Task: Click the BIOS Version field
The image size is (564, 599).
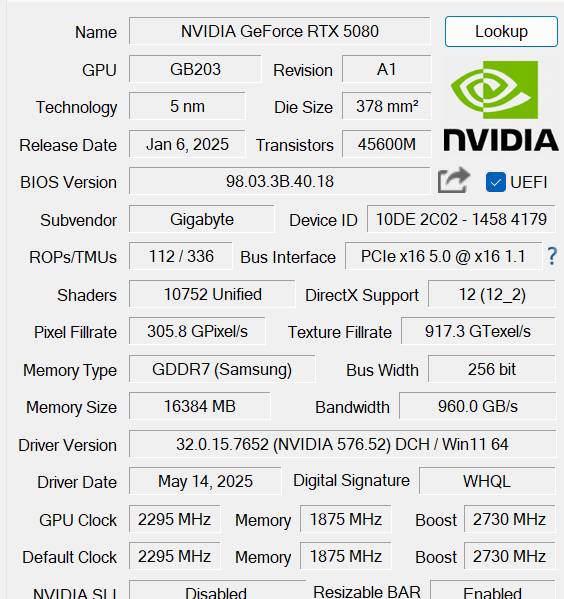Action: coord(280,181)
